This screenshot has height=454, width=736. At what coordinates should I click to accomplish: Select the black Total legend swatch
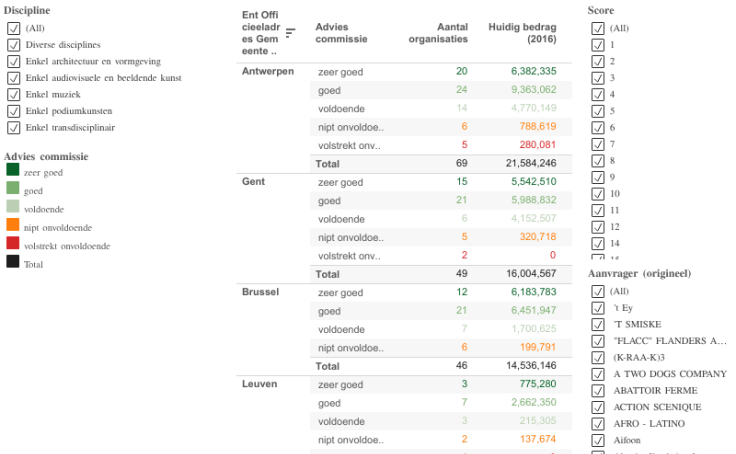(13, 262)
